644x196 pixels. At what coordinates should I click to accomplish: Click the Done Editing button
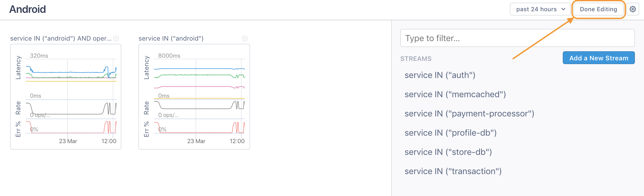(598, 9)
